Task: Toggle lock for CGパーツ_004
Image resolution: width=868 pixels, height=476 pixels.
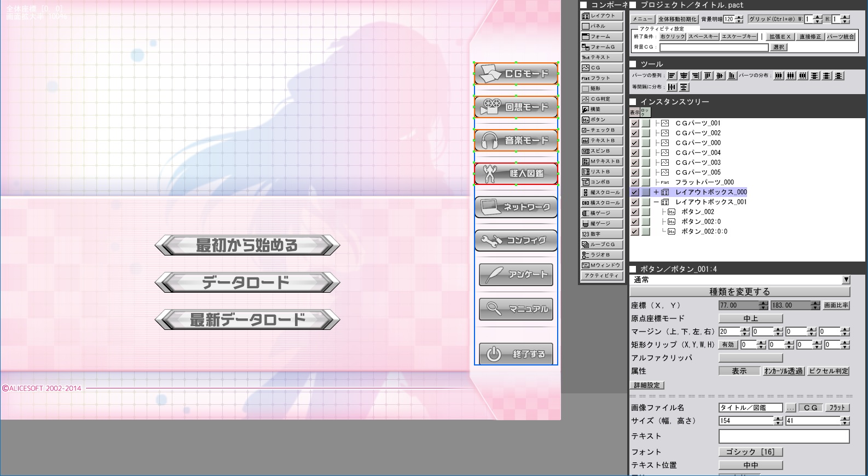Action: click(x=646, y=153)
